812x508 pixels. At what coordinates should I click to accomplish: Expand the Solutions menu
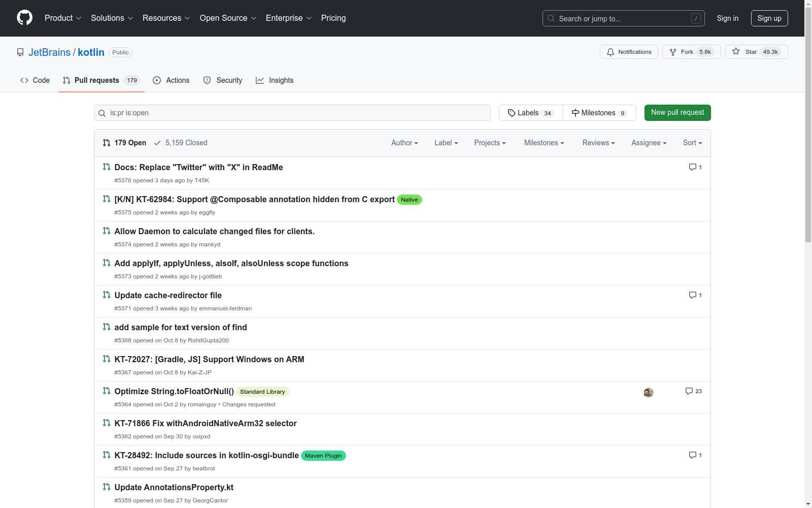coord(112,18)
